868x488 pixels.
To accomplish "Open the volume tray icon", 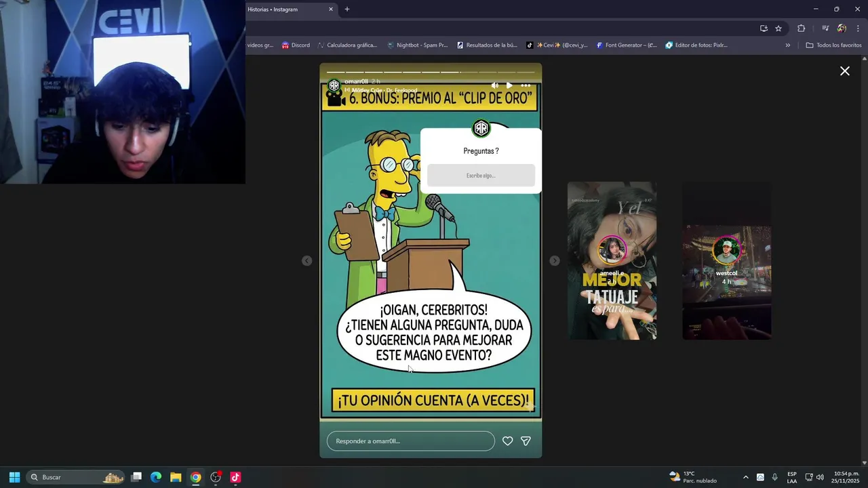I will 820,477.
